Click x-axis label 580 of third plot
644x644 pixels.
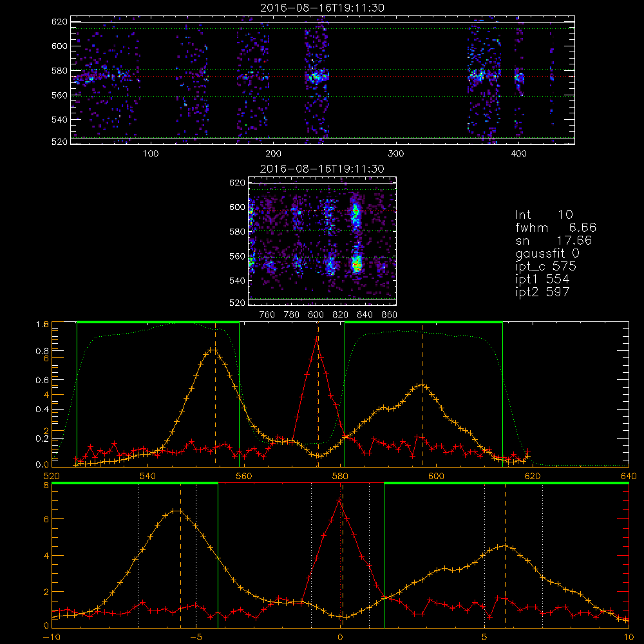[340, 477]
